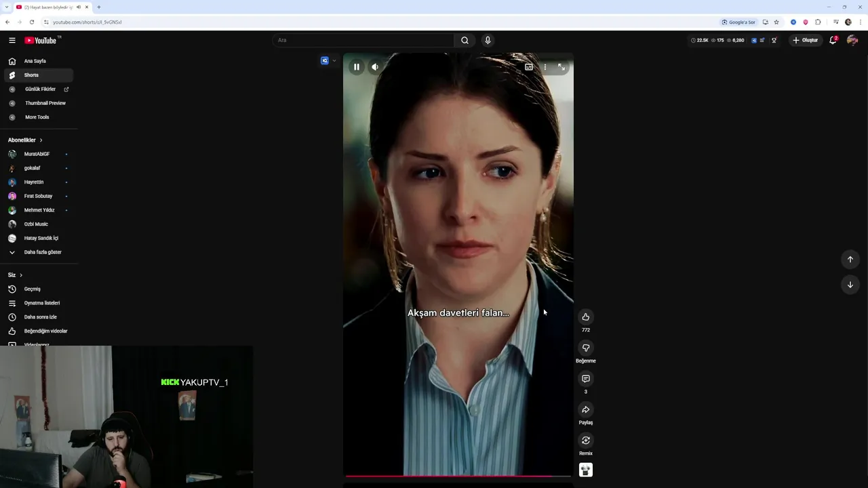Dislike this Short (Beğenme)
868x488 pixels.
586,348
